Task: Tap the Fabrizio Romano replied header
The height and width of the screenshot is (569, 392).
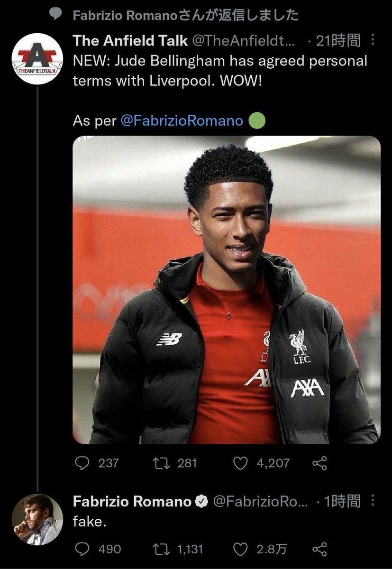Action: pyautogui.click(x=186, y=15)
